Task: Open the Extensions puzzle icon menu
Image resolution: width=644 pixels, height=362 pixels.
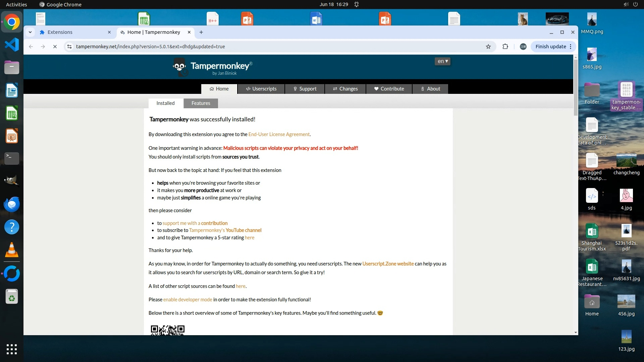Action: 505,47
